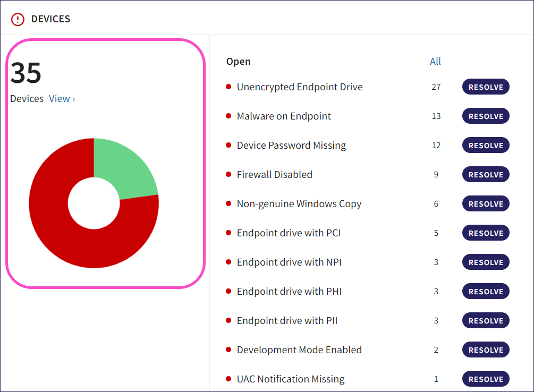Resolve Endpoint drive with PII issue
This screenshot has width=534, height=392.
[x=486, y=321]
